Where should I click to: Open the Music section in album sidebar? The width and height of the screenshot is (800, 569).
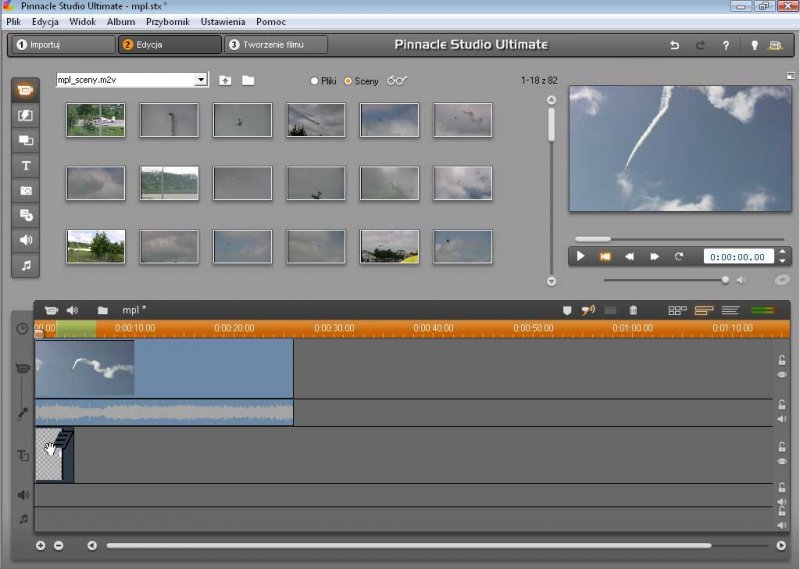(x=25, y=265)
